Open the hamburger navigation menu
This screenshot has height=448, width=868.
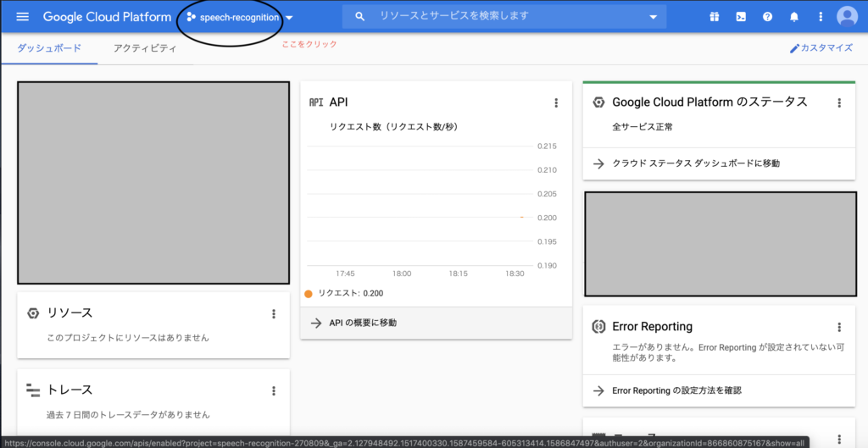click(x=23, y=17)
